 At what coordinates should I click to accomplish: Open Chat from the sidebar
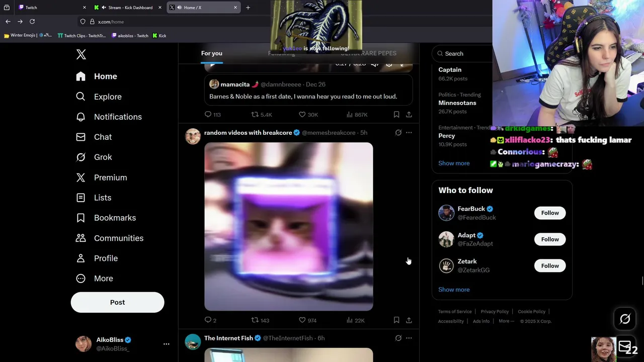coord(94,137)
